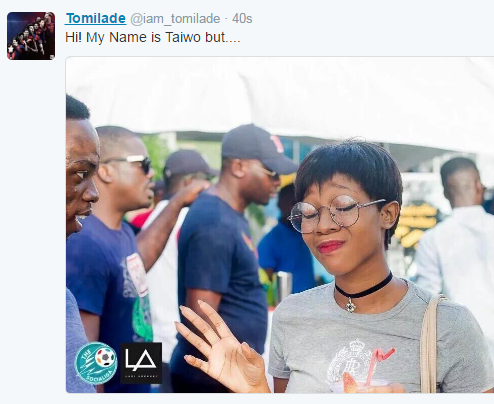The image size is (494, 404).
Task: Click The Socialiga round logo watermark
Action: click(x=96, y=363)
